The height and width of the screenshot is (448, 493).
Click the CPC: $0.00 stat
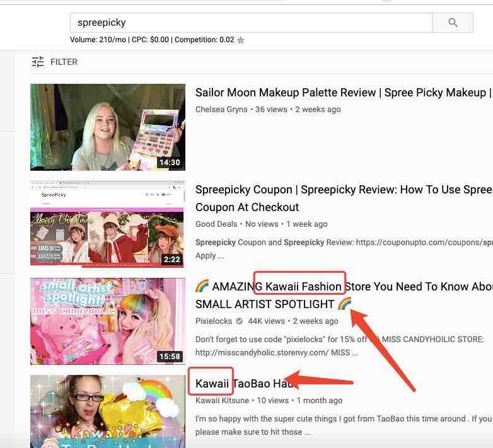[x=150, y=40]
